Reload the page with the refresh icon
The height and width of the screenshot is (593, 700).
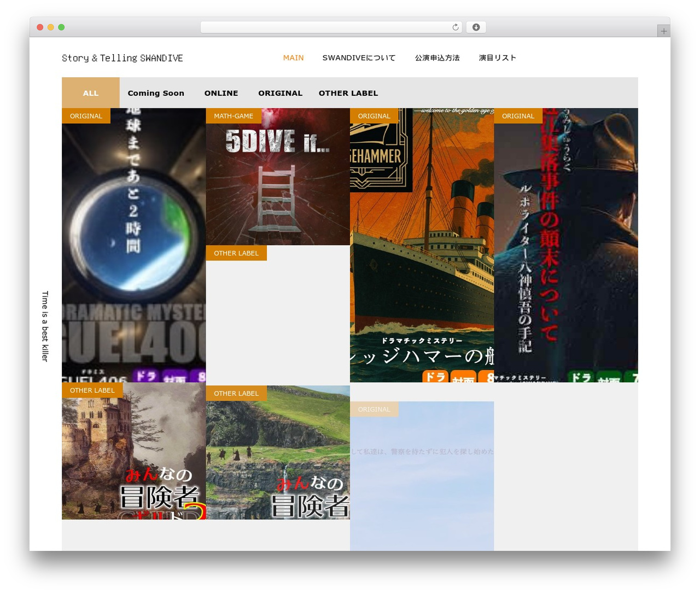pyautogui.click(x=455, y=27)
